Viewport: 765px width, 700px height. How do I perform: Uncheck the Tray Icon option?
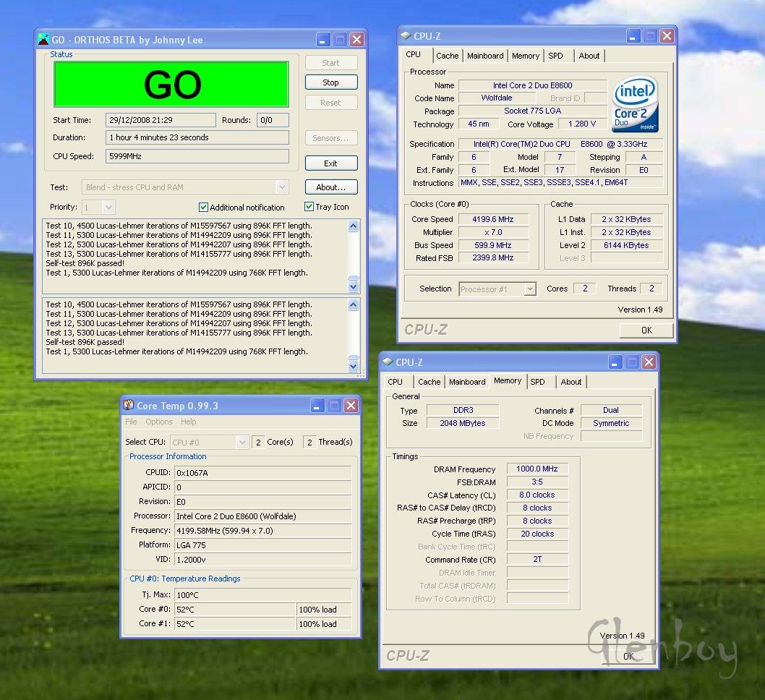pyautogui.click(x=309, y=207)
